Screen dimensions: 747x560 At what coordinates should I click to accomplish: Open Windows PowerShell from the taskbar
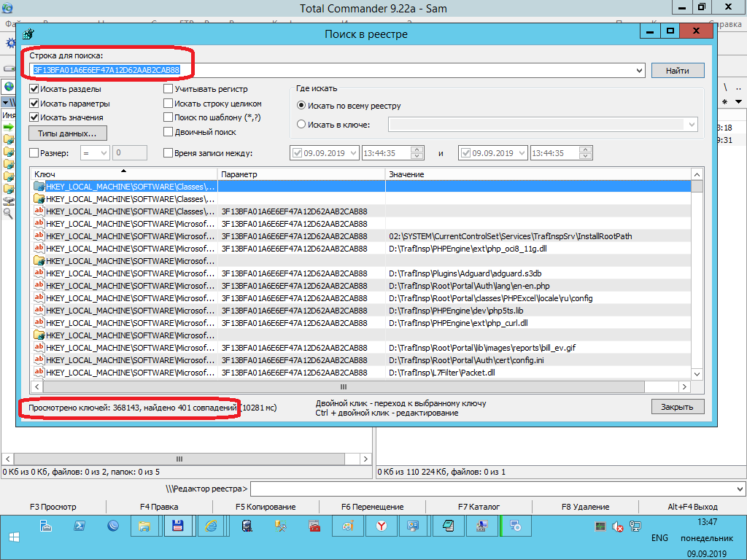79,526
